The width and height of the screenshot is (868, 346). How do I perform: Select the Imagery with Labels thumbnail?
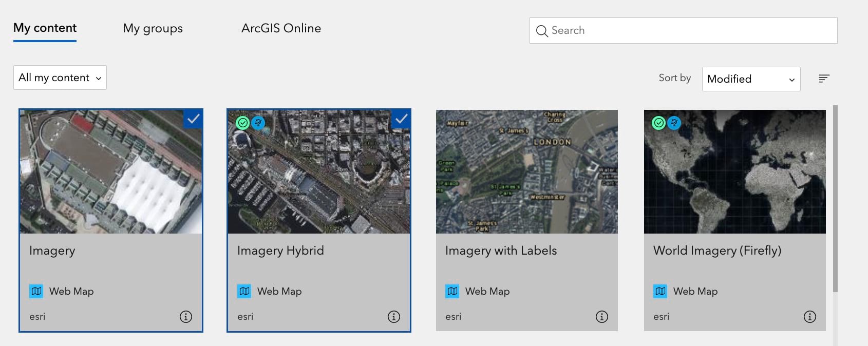point(526,171)
